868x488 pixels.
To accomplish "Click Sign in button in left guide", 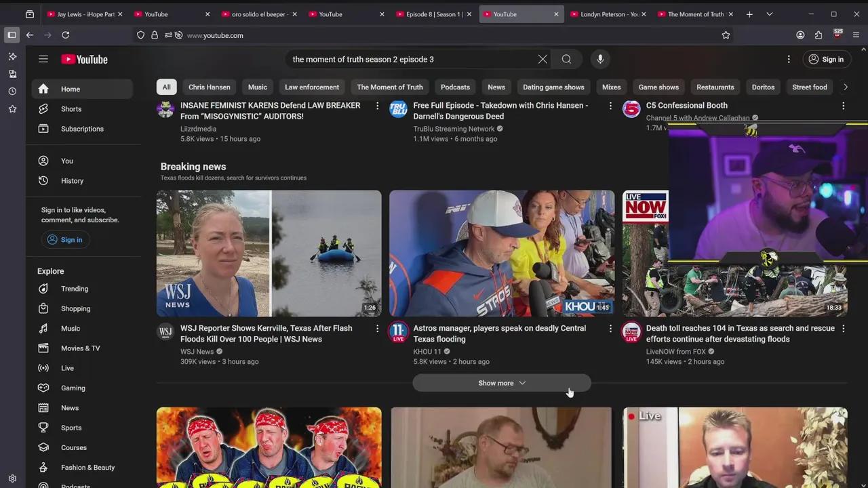I will [64, 240].
